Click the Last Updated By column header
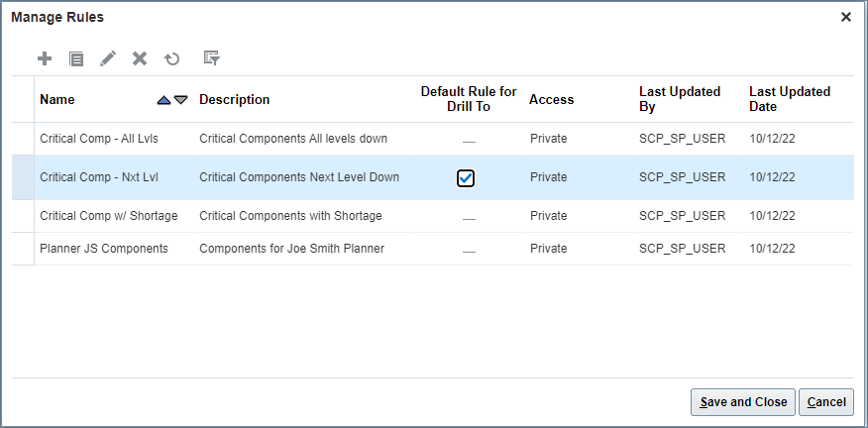The image size is (868, 428). pyautogui.click(x=679, y=99)
